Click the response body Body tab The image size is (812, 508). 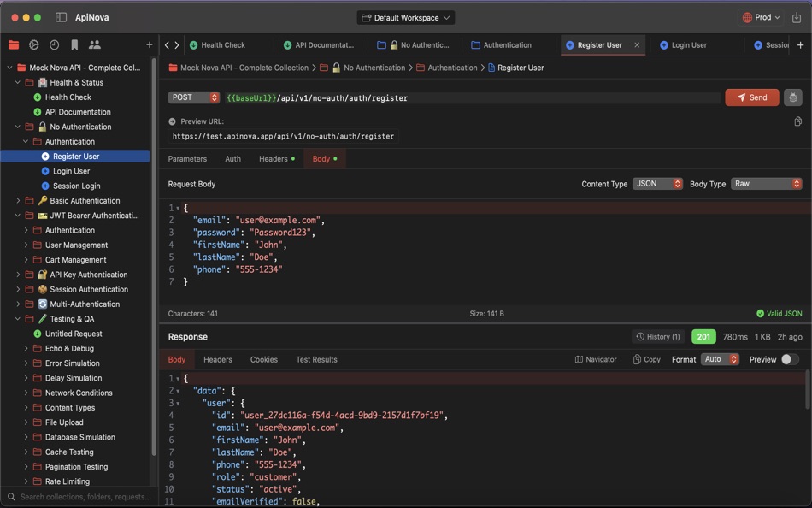(176, 359)
